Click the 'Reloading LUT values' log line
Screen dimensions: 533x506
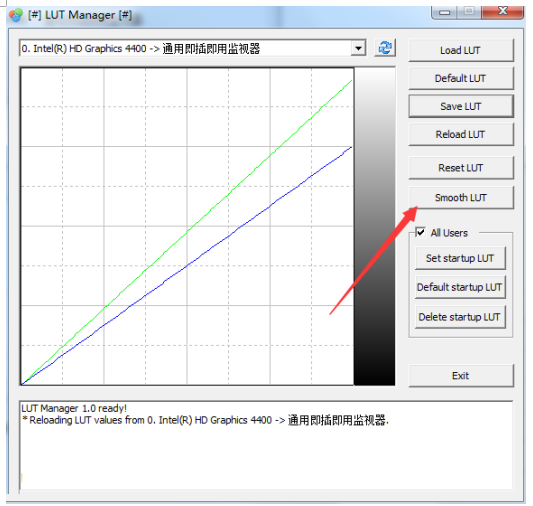[205, 420]
